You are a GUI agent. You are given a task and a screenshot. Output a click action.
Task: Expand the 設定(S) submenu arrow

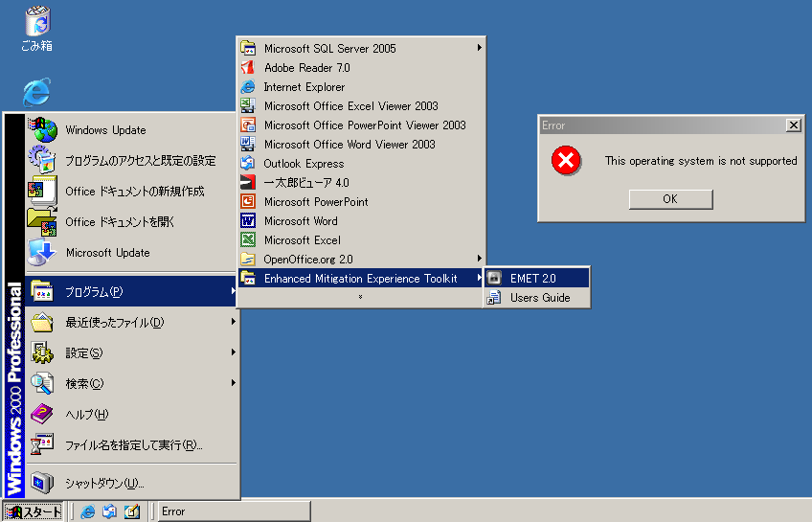(x=233, y=352)
